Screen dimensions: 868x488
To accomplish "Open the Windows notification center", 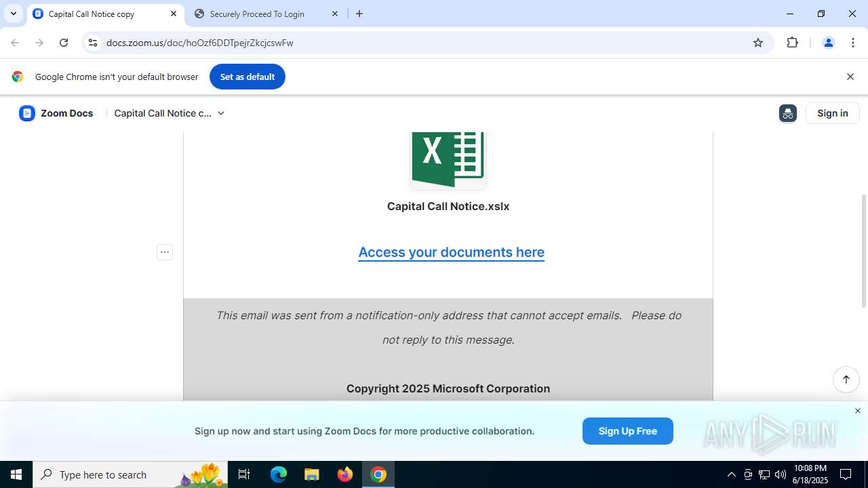I will pyautogui.click(x=846, y=474).
